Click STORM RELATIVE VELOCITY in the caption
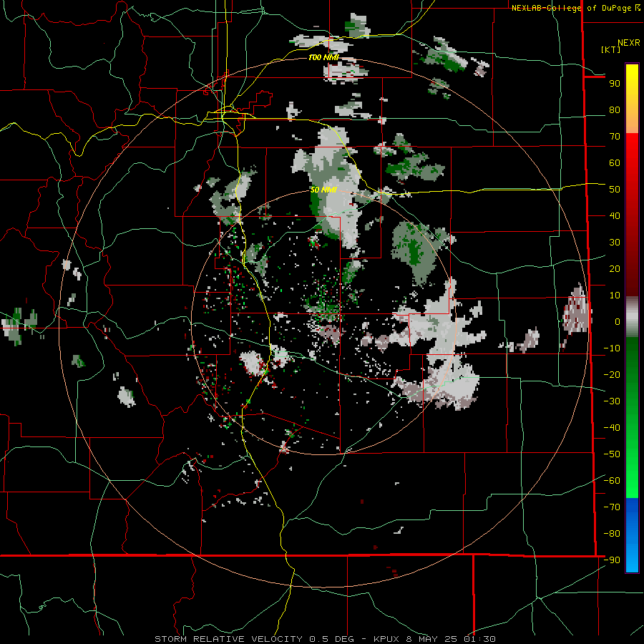 tap(228, 639)
